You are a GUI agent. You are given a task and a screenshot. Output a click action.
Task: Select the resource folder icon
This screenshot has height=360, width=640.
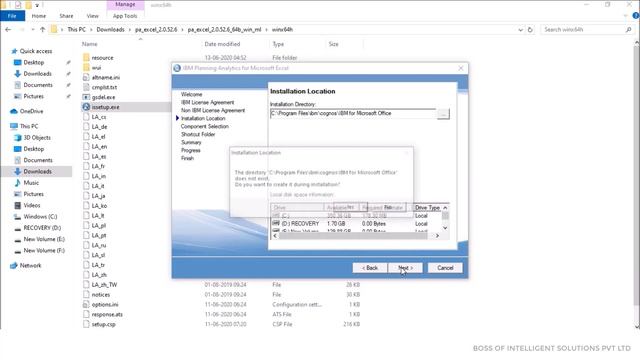pos(86,58)
